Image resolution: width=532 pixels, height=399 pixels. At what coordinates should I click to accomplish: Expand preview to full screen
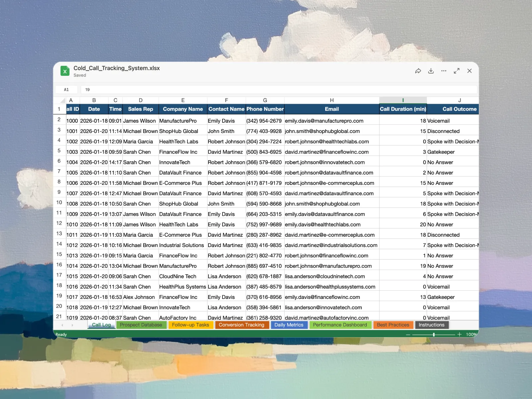[x=457, y=71]
